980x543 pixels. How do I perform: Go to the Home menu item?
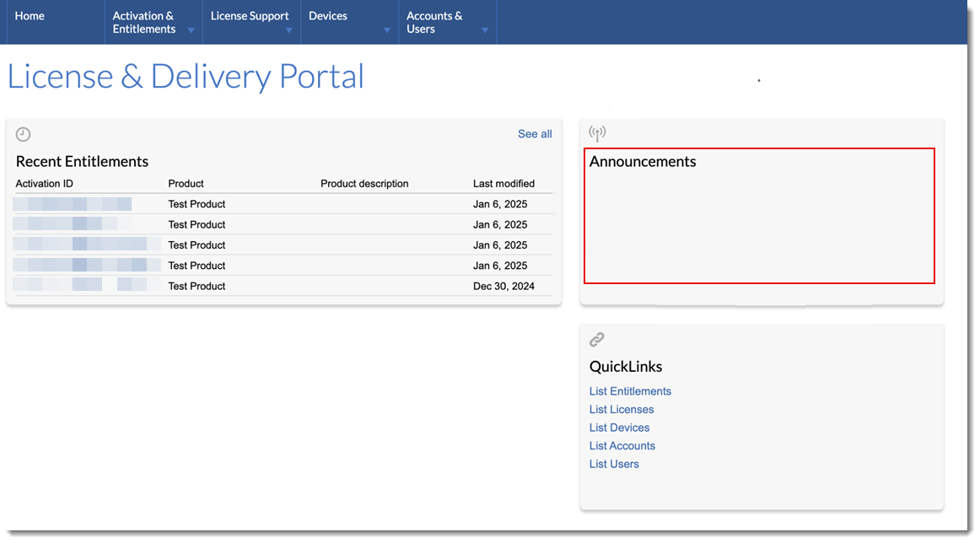click(30, 16)
